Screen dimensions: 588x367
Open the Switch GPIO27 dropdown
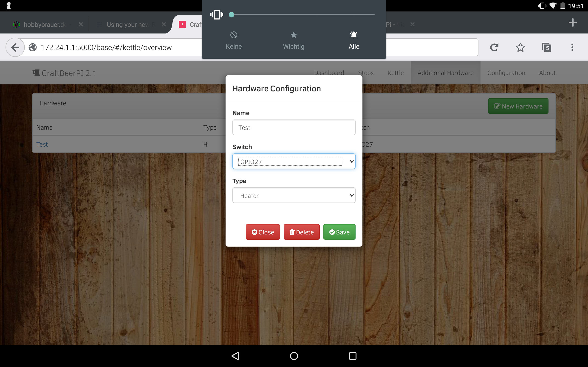click(294, 161)
